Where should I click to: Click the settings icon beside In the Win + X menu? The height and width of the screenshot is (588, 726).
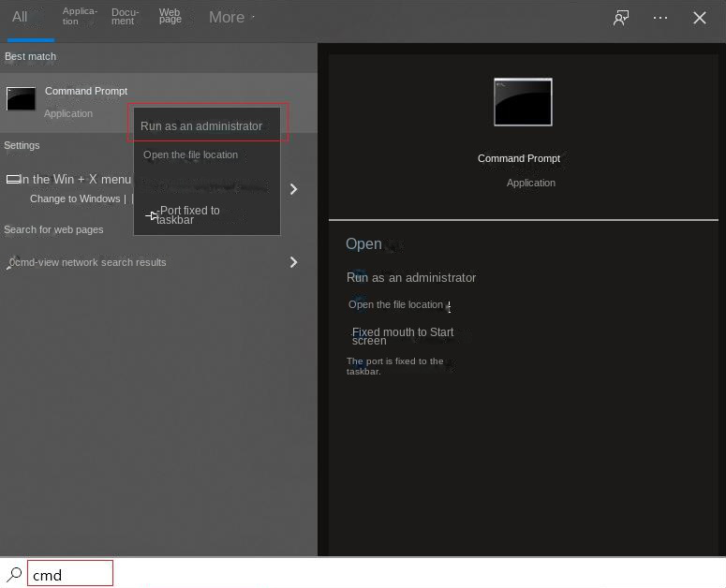pyautogui.click(x=12, y=180)
